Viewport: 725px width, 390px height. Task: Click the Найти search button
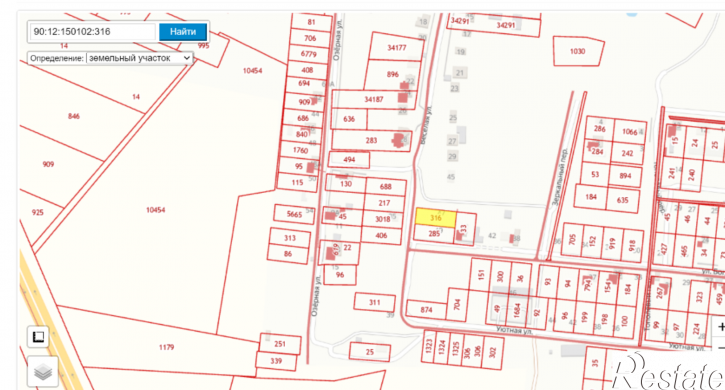pos(183,32)
